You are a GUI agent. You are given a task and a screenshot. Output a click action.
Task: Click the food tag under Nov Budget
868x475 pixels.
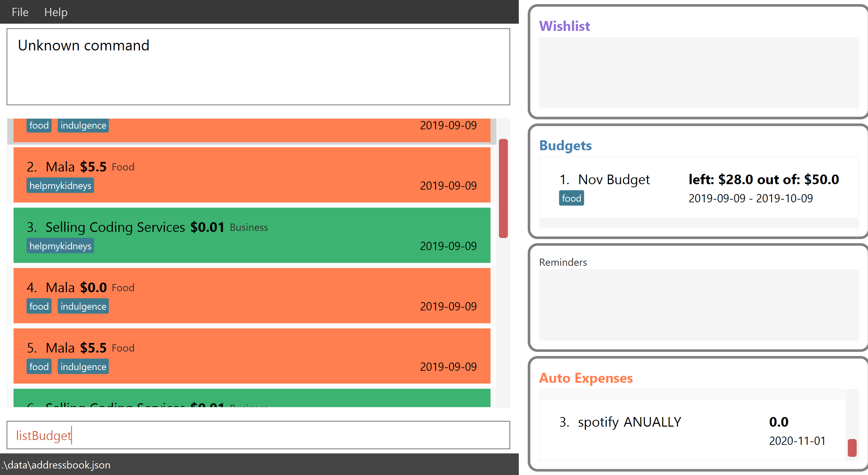571,198
